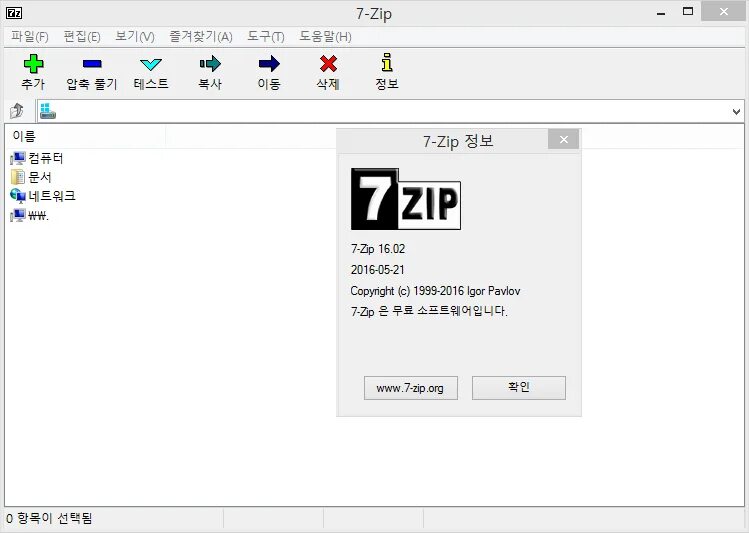Click the 7-ZIP logo in the info dialog
This screenshot has height=533, width=749.
tap(406, 199)
